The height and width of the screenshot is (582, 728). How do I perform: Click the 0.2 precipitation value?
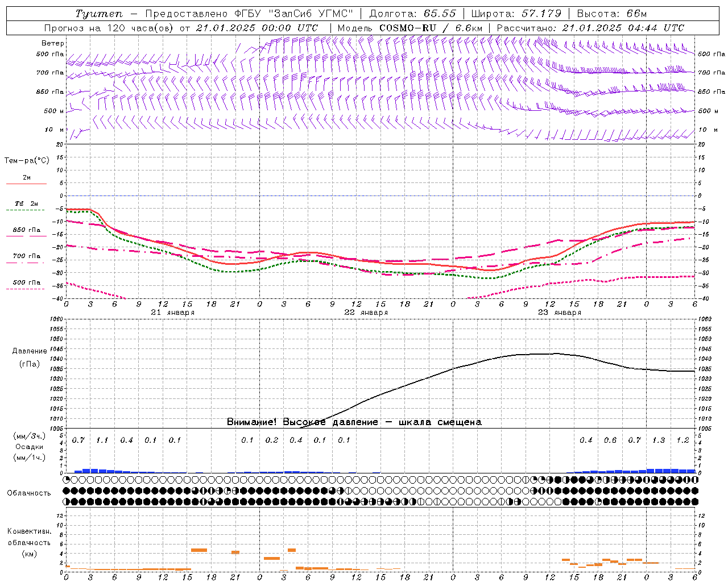[272, 440]
